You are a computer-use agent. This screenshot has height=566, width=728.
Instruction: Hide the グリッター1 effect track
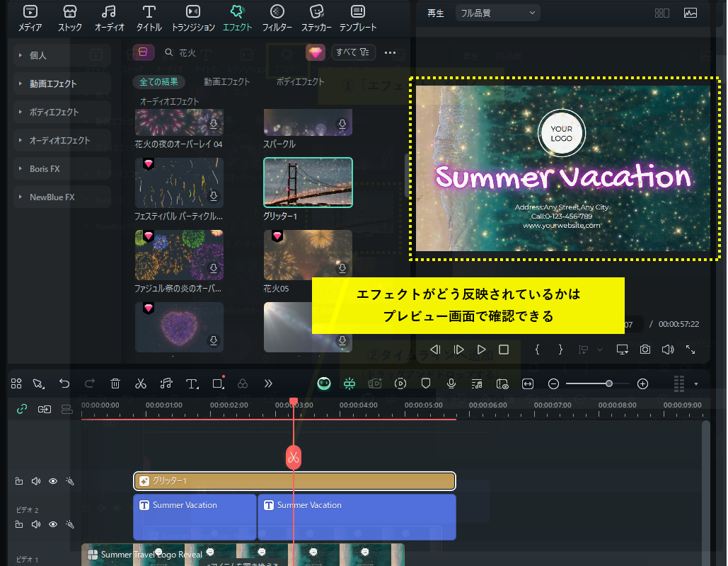tap(53, 481)
